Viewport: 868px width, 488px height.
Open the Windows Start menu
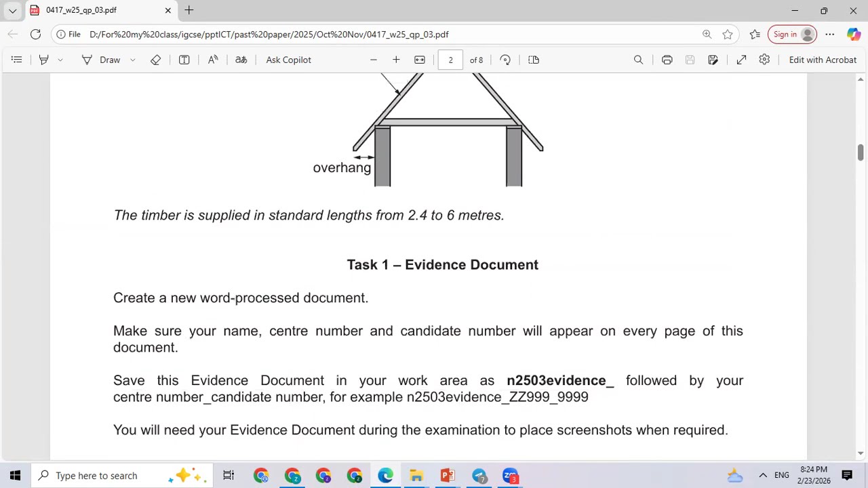[15, 475]
